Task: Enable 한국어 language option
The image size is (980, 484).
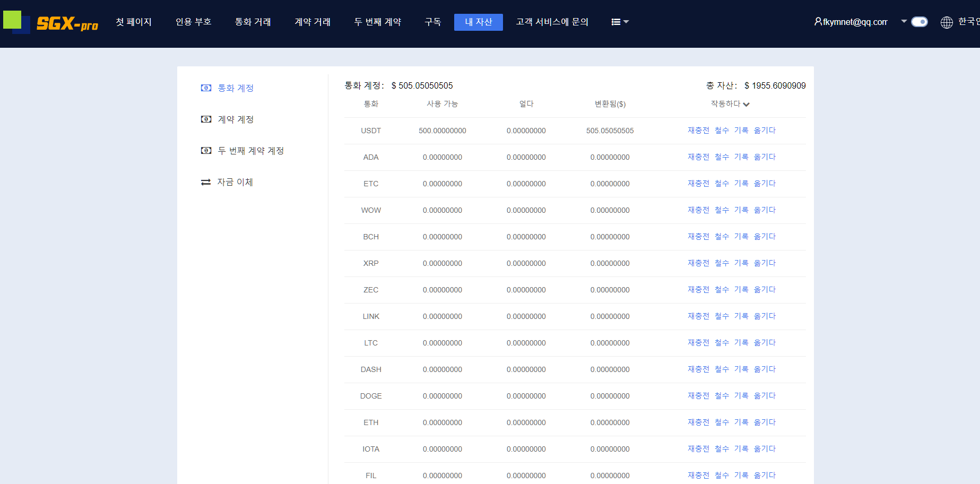Action: [969, 22]
